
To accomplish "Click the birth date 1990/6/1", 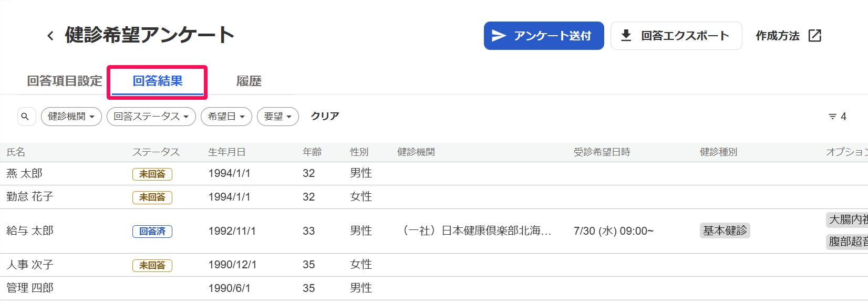I will pos(229,288).
